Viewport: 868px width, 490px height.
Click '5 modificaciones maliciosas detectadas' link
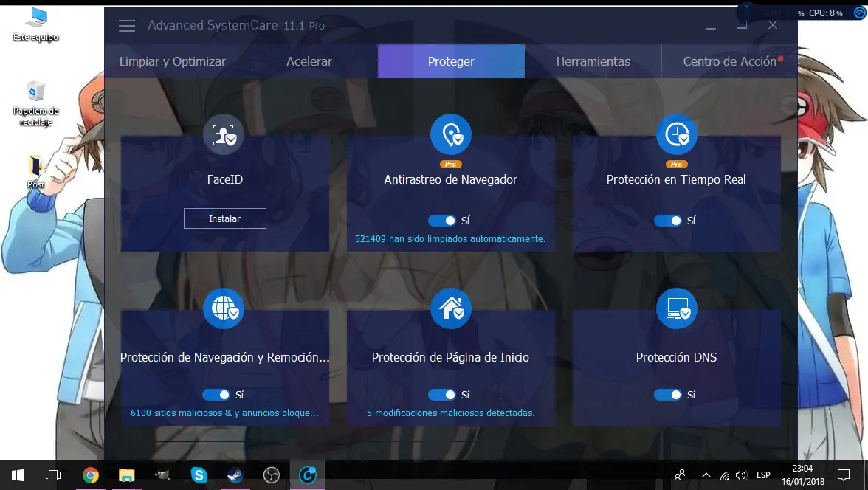[450, 413]
